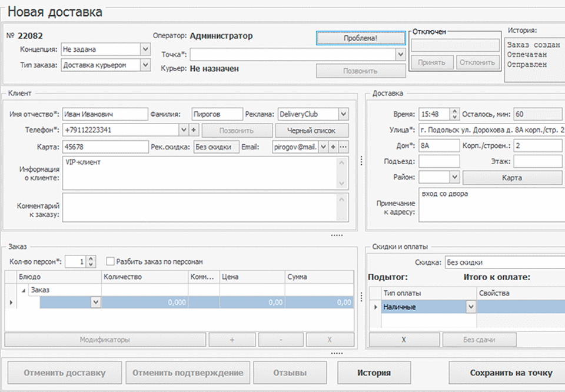Image resolution: width=565 pixels, height=392 pixels.
Task: Increase the delivery time with up spinner
Action: tap(454, 111)
